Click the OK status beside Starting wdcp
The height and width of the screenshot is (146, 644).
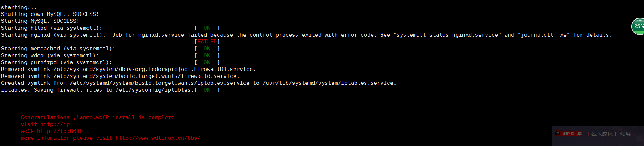point(207,55)
